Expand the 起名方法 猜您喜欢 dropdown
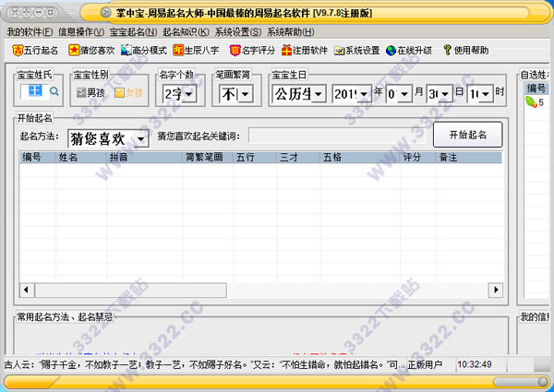The height and width of the screenshot is (392, 554). [141, 139]
